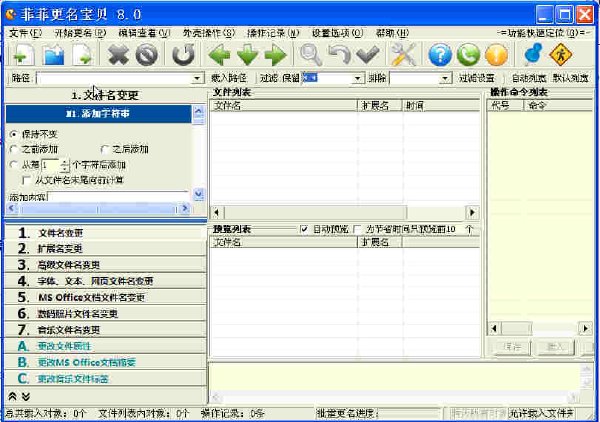
Task: Click the blue add folder icon
Action: 54,55
